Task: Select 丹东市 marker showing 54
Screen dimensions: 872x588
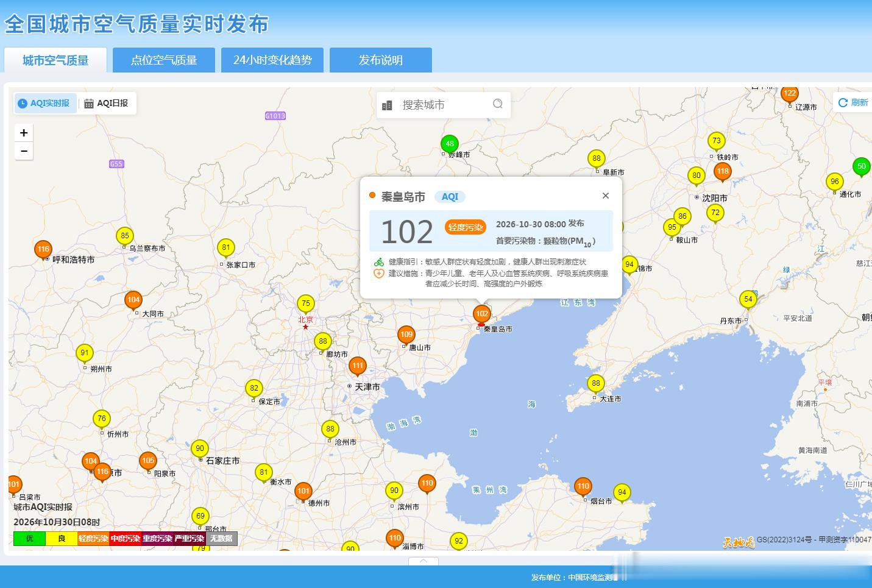Action: pos(748,300)
